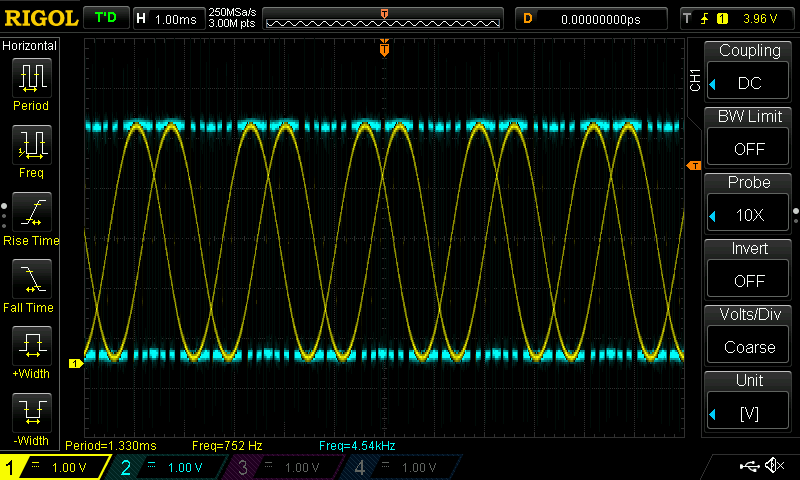
Task: Select the Rise Time measurement icon
Action: (31, 214)
